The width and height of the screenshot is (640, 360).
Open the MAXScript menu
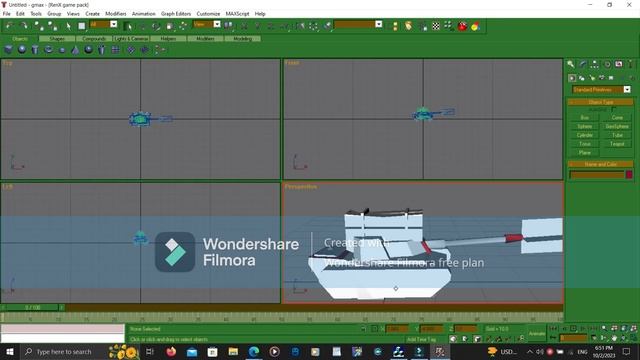pyautogui.click(x=237, y=13)
